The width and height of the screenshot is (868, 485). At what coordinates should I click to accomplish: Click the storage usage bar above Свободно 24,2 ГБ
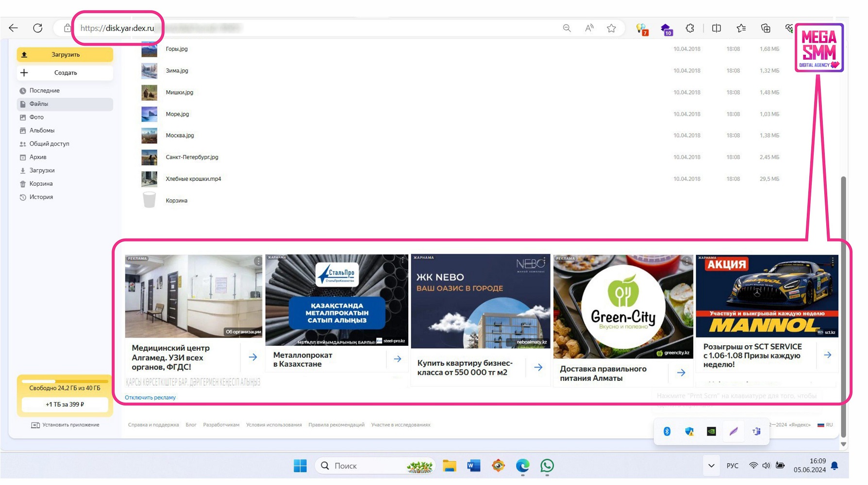tap(65, 381)
